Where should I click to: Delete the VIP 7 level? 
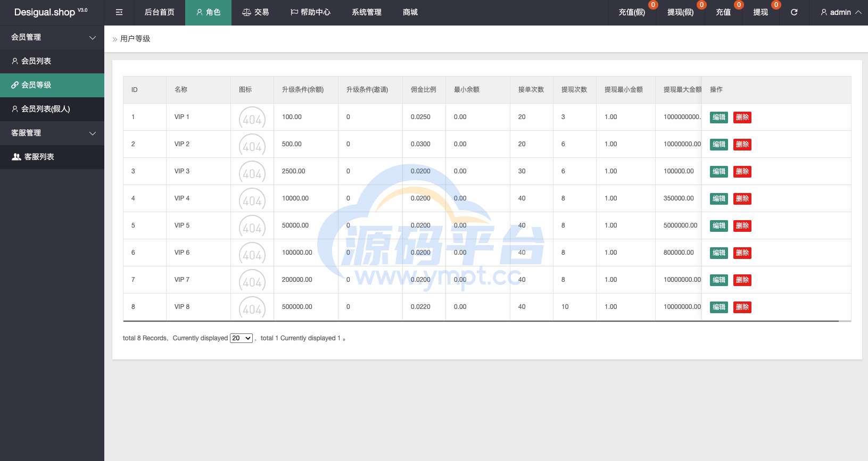(x=742, y=280)
